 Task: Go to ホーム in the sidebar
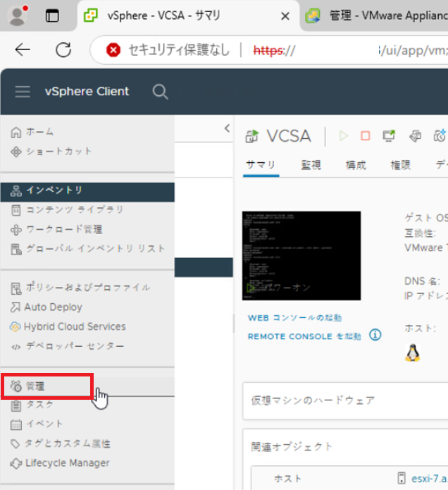click(x=39, y=132)
